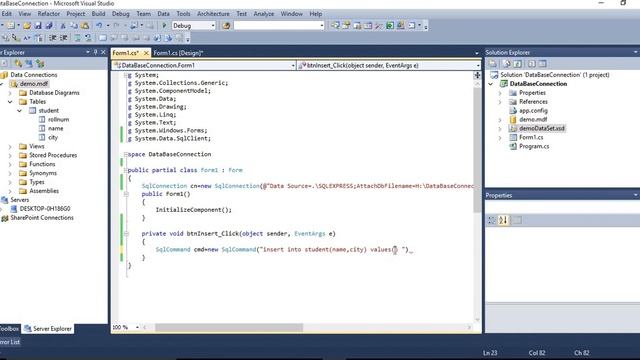Open the btnInsert_Click member dropdown
Image resolution: width=640 pixels, height=360 pixels.
[x=478, y=65]
